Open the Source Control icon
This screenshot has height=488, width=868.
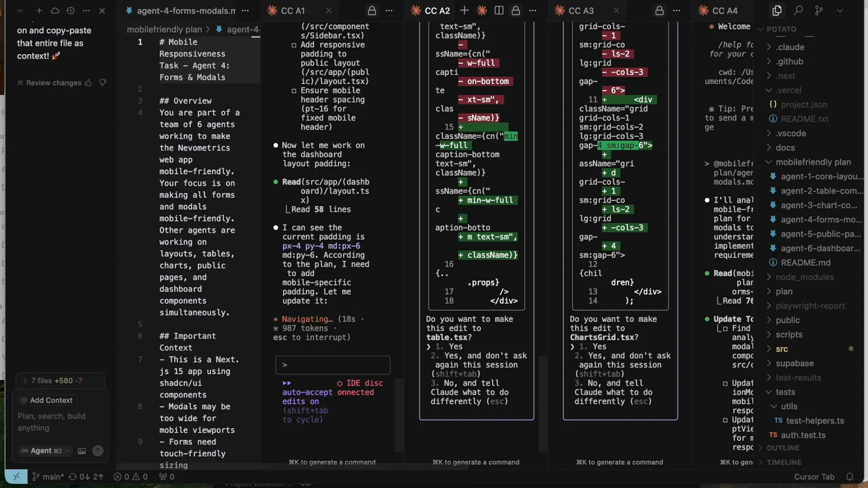coord(819,11)
